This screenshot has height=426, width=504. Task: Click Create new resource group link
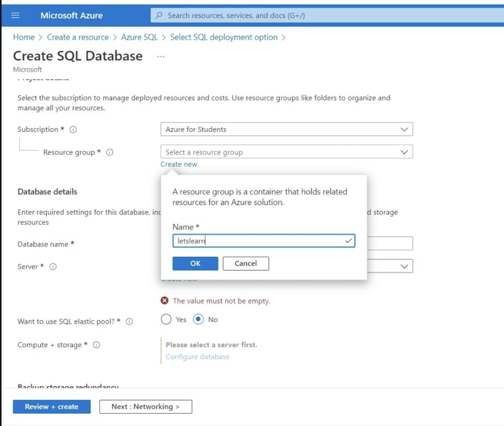[179, 164]
